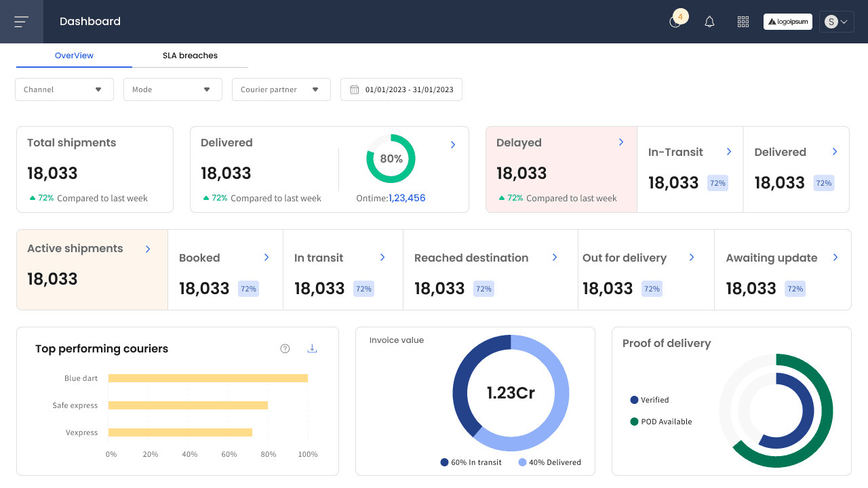868x488 pixels.
Task: Open top-right Delivered card arrow
Action: 835,152
